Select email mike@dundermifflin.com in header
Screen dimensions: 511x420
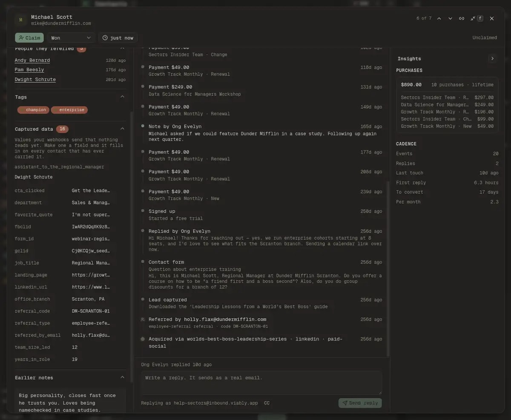coord(61,24)
